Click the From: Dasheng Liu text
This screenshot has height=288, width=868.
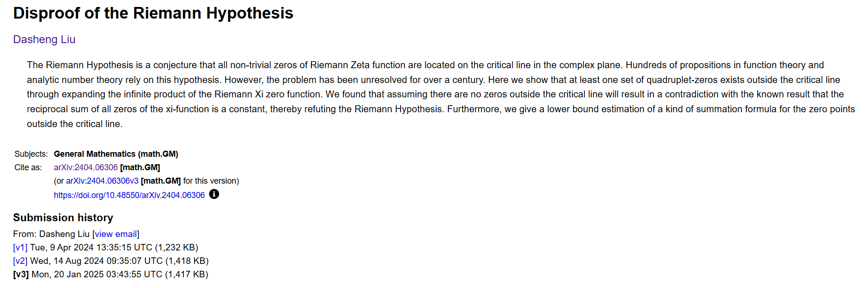tap(51, 234)
